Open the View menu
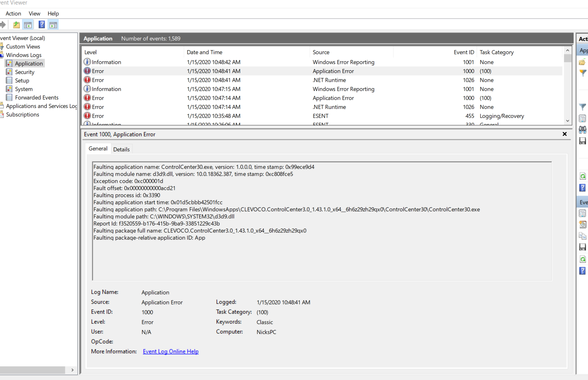This screenshot has height=380, width=588. [x=34, y=14]
